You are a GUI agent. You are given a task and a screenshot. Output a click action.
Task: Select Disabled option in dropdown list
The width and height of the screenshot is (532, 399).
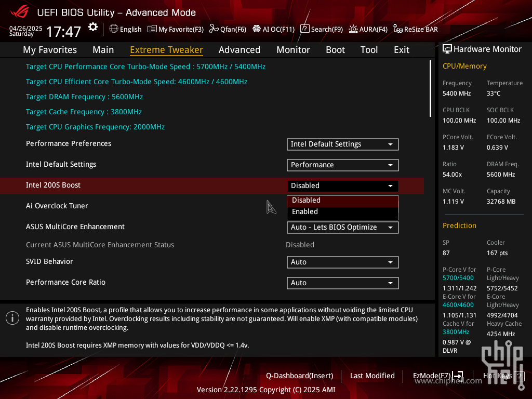(x=343, y=200)
